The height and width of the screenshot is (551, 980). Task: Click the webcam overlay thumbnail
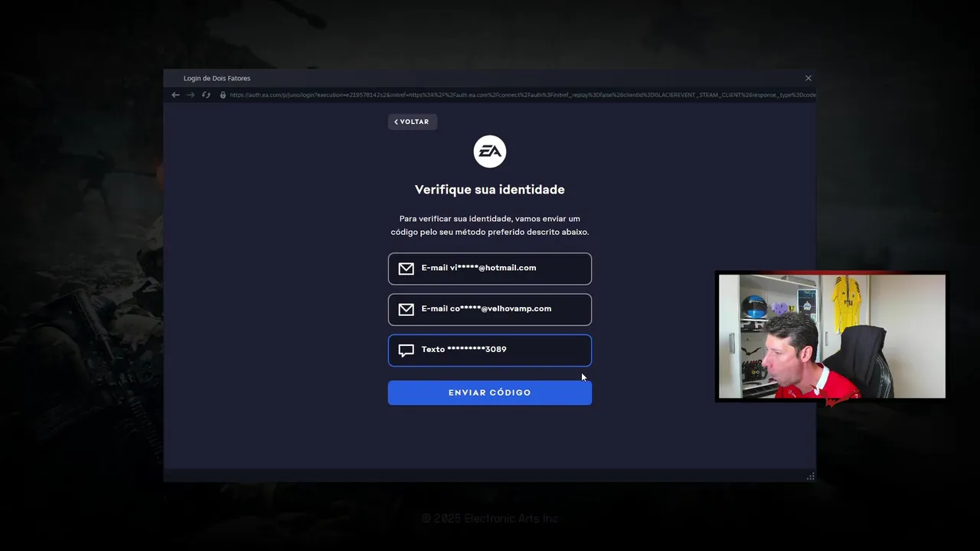click(831, 336)
